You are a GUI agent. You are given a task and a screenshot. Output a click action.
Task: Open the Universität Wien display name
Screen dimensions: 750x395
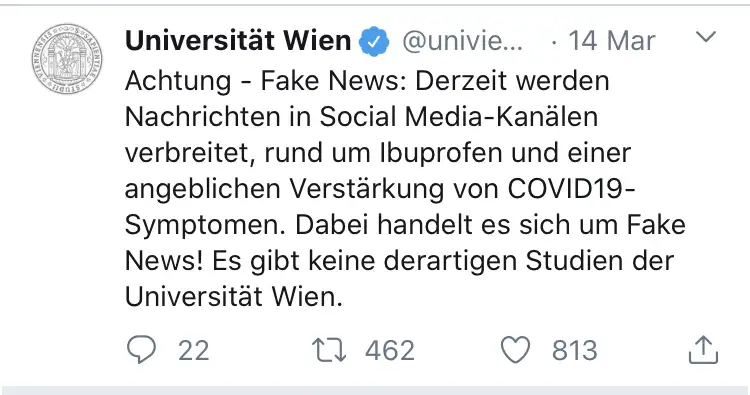[x=238, y=41]
